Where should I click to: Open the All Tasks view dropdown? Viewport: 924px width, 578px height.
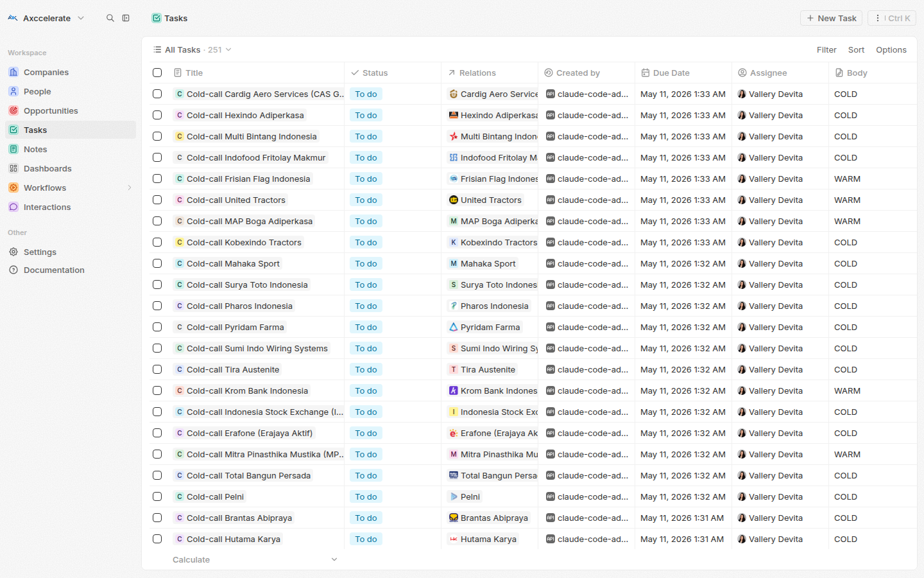192,49
